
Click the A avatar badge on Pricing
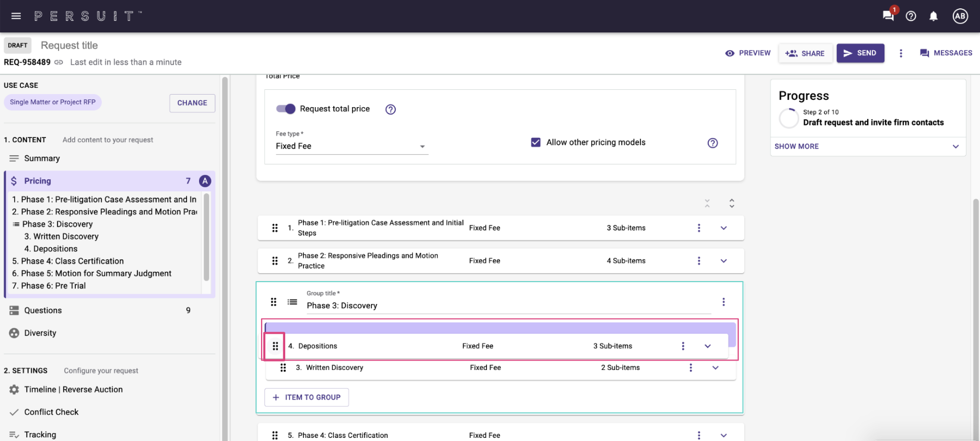coord(205,181)
